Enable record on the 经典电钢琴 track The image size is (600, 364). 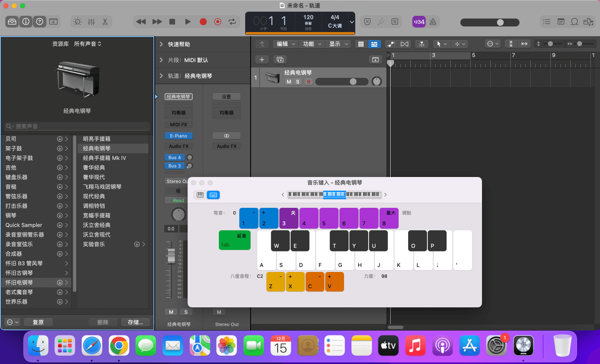(309, 82)
